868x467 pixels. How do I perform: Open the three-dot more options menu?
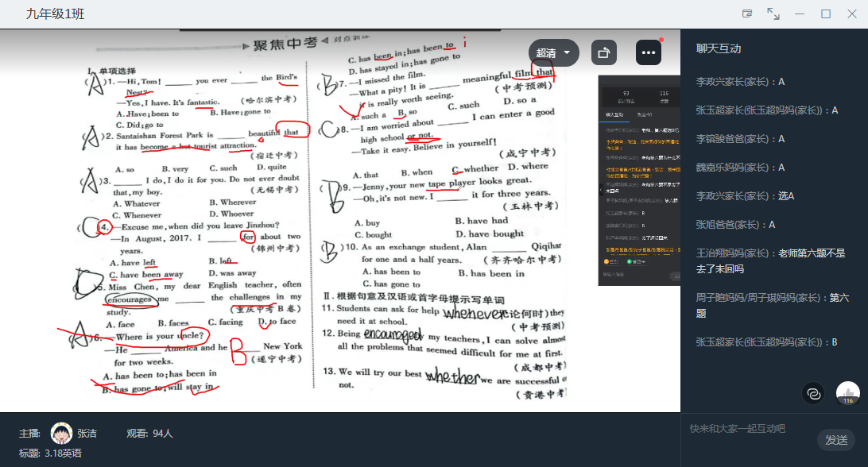pyautogui.click(x=648, y=52)
